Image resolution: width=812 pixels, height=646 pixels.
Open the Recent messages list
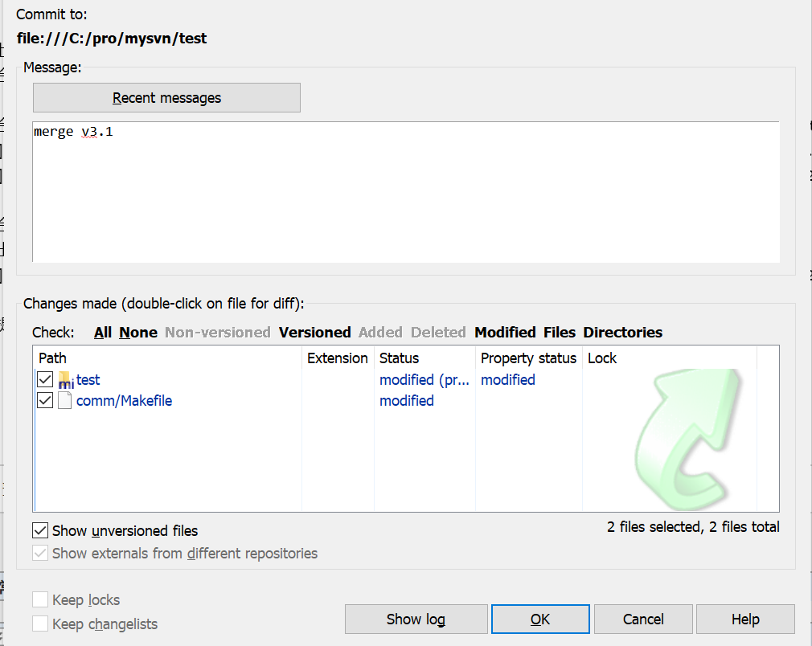[x=166, y=98]
